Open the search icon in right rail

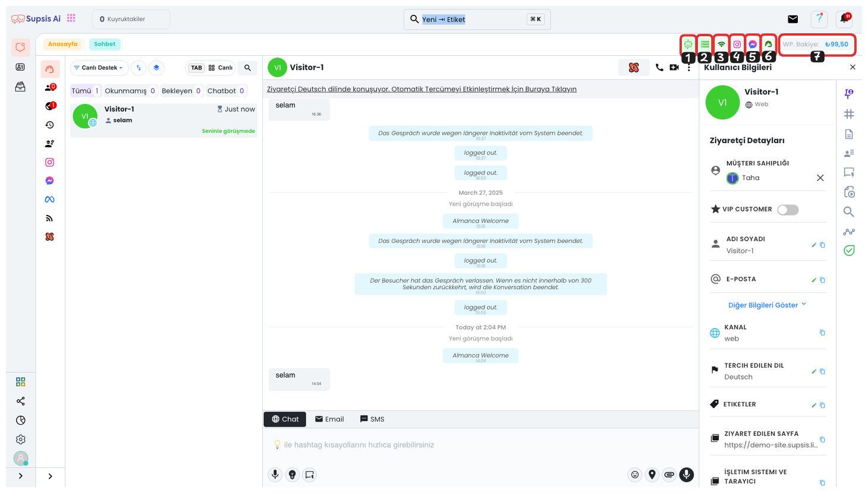pos(849,212)
